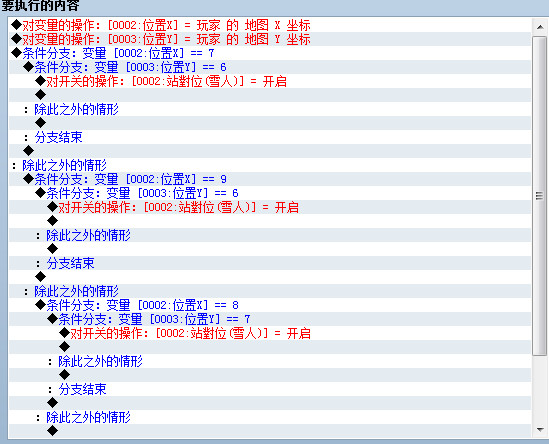Select the 除此之外的情形 row directly above X == 8
The width and height of the screenshot is (549, 444).
pos(270,291)
